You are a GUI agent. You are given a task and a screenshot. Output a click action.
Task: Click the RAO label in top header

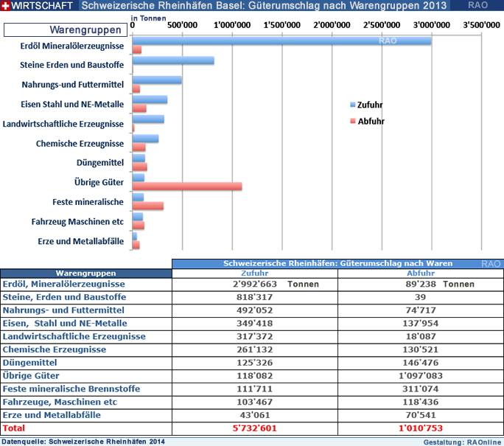point(477,5)
